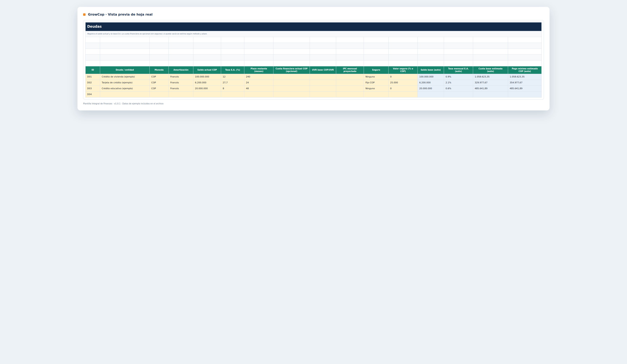Click the saldo actual value 100.000.000 in the D01 row
The height and width of the screenshot is (364, 627).
click(x=207, y=77)
